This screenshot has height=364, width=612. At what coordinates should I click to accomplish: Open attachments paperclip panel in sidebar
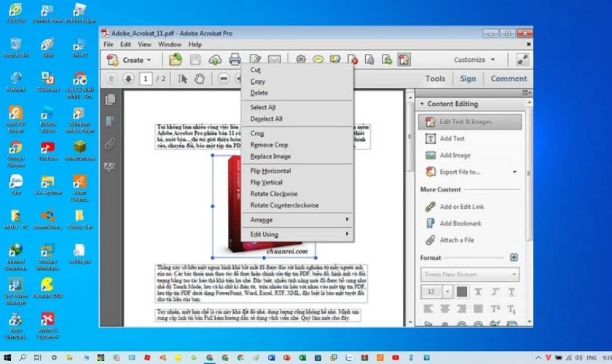pos(111,144)
